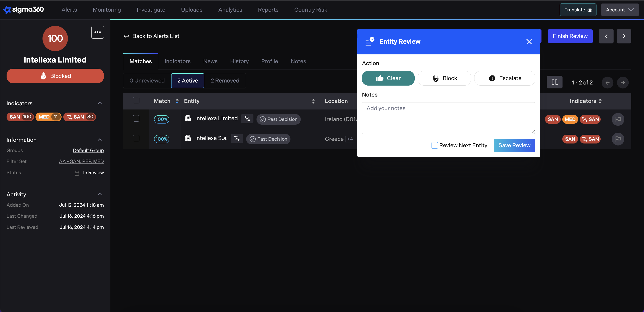Screen dimensions: 644x312
Task: Click relationship icon next to Intellexa Limited
Action: tap(247, 119)
